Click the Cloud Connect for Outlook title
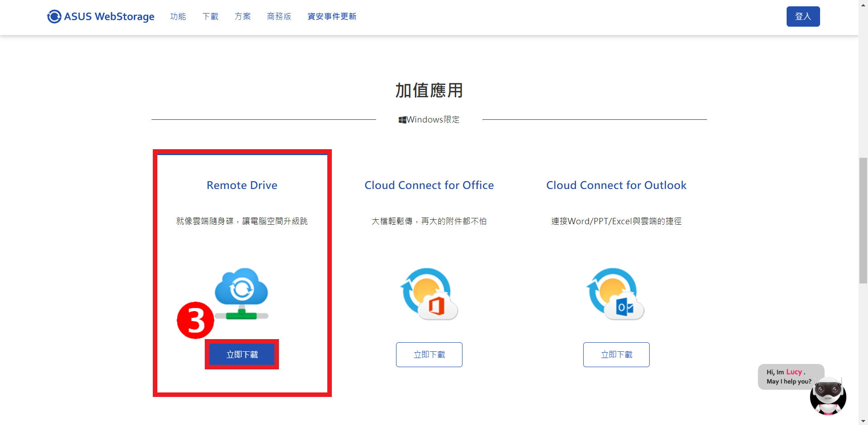This screenshot has width=868, height=425. 616,185
